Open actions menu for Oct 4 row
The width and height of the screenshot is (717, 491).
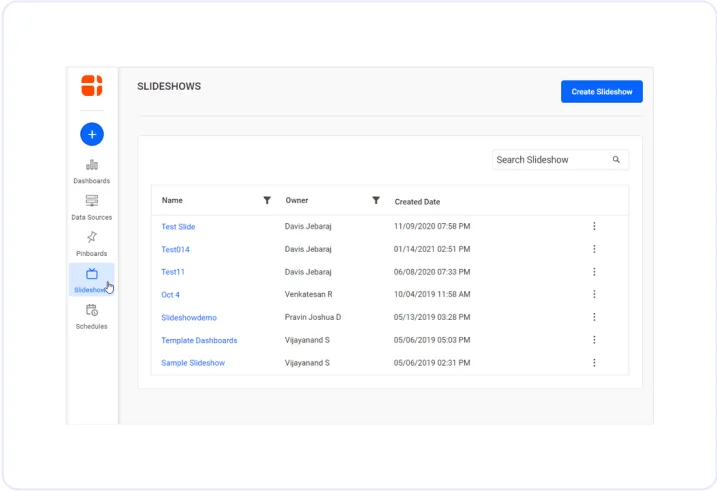coord(594,294)
